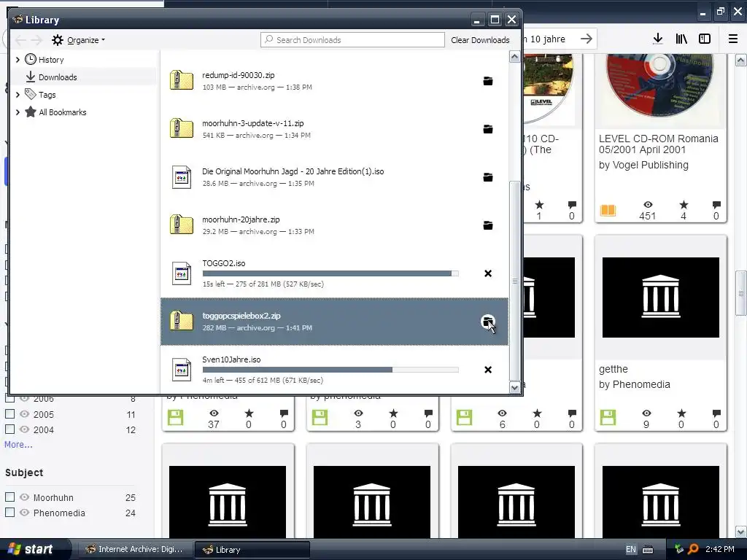Expand the Tags tree node
The image size is (747, 560).
pos(18,95)
